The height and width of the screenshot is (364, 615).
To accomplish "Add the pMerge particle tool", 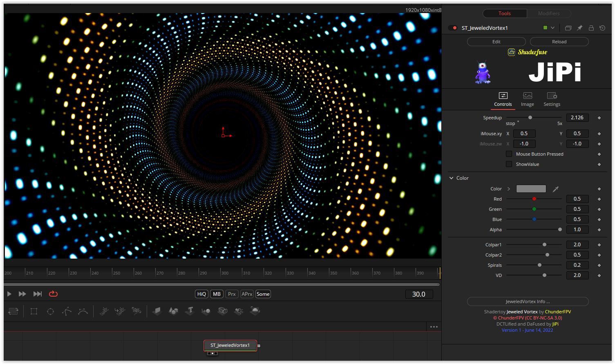I will tap(120, 311).
